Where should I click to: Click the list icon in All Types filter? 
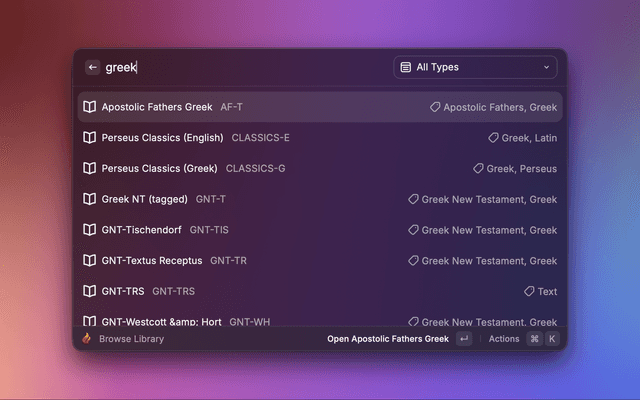point(406,67)
